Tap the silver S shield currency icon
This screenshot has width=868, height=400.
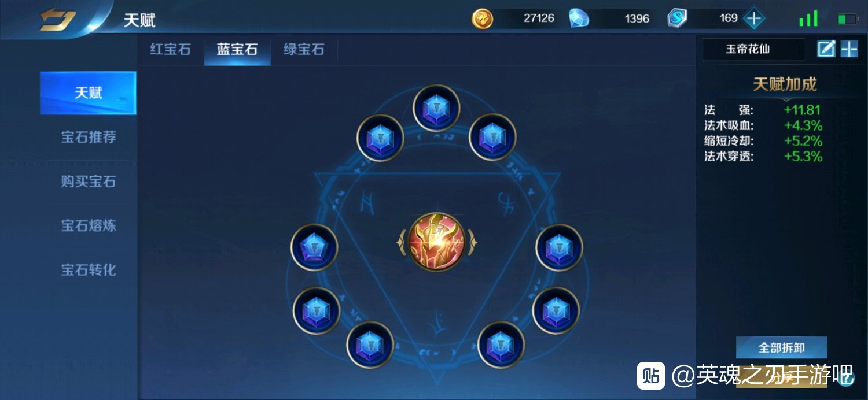point(676,18)
